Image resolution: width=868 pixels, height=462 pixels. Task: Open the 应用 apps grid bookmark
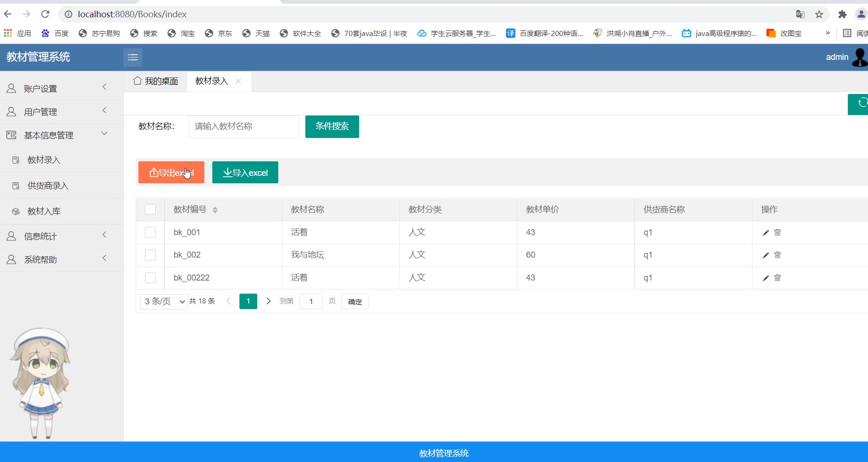click(17, 33)
